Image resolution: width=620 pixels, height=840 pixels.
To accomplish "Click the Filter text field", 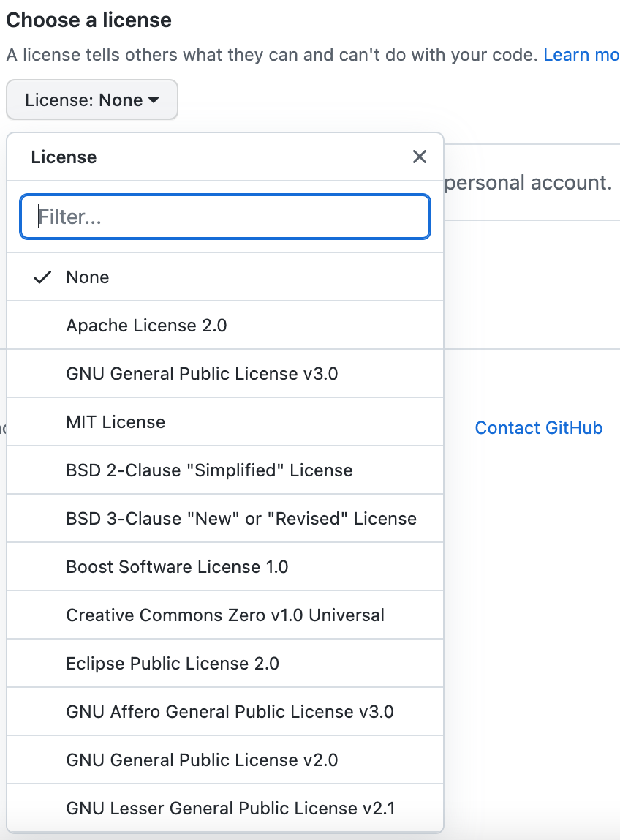I will pyautogui.click(x=225, y=217).
